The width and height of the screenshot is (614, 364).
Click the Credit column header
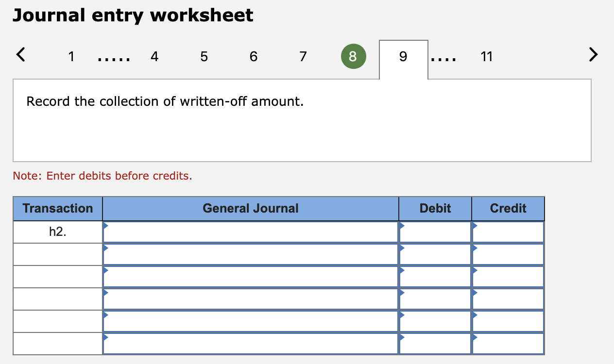click(x=508, y=209)
